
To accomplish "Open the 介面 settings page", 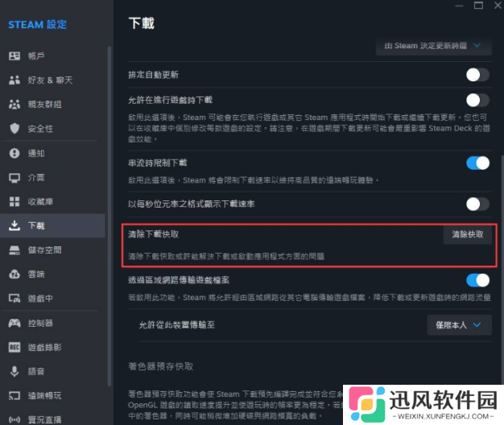I will [53, 178].
